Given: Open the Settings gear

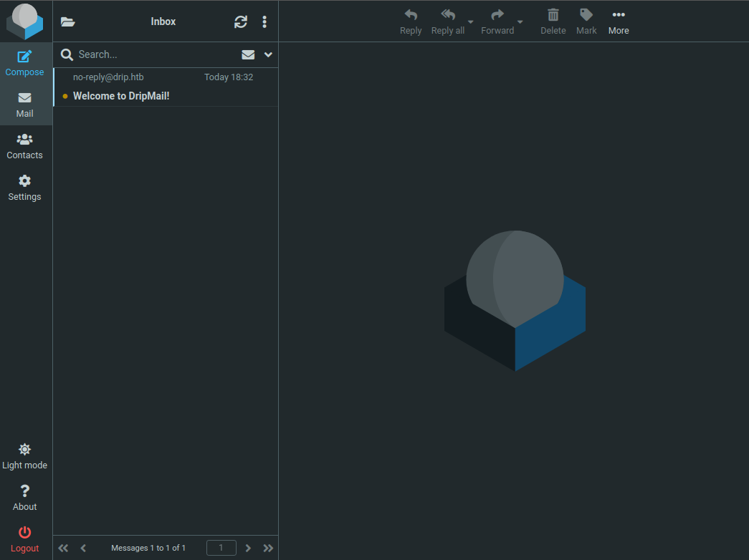Looking at the screenshot, I should (25, 188).
